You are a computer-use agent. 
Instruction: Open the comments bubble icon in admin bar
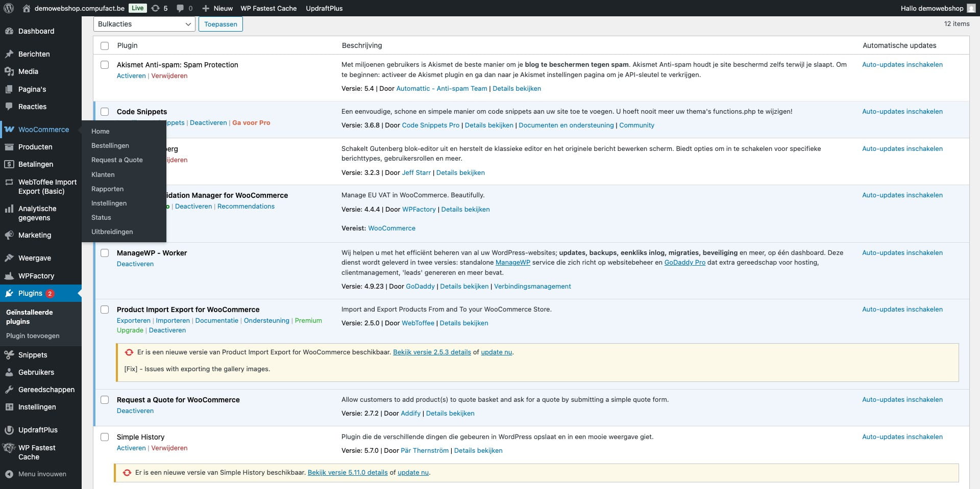(x=180, y=8)
